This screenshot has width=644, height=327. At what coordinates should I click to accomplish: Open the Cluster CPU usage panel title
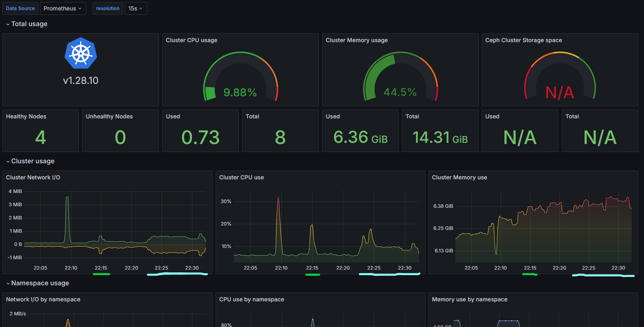(192, 40)
